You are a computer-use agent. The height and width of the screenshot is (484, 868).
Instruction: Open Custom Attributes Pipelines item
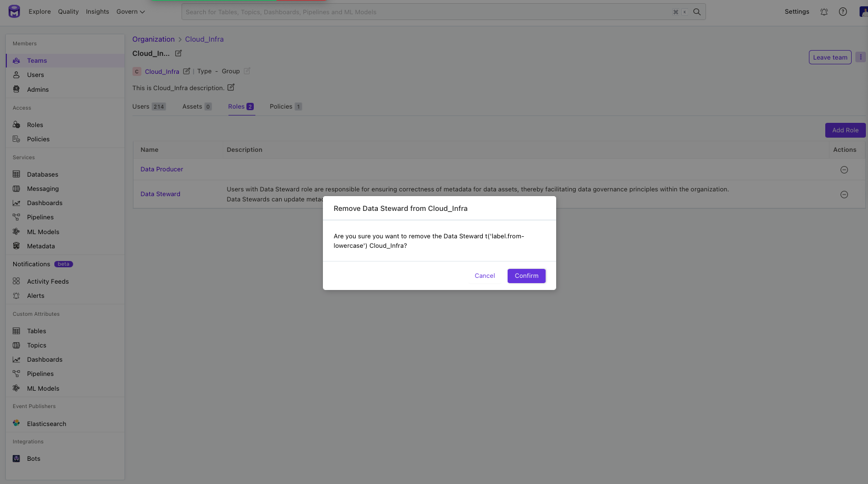pos(40,374)
